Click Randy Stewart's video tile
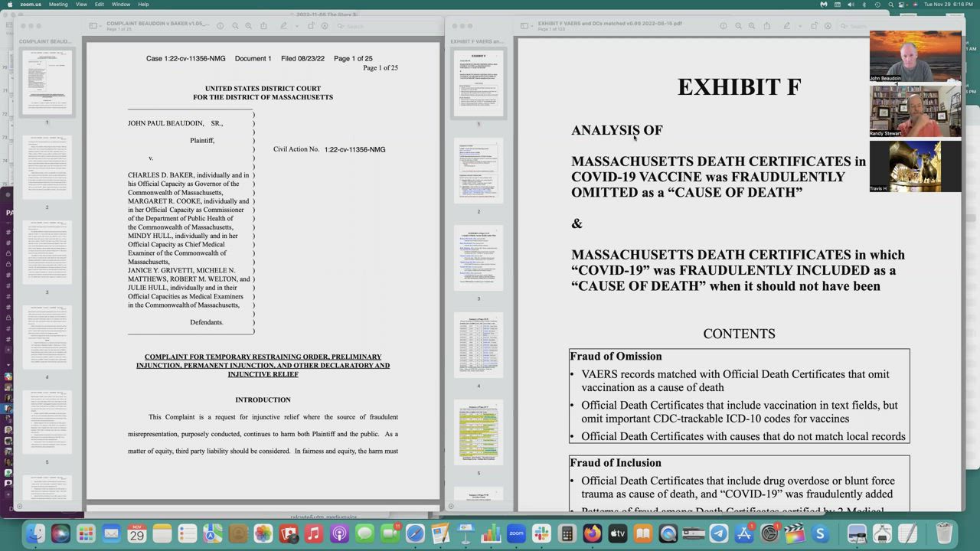Viewport: 980px width, 551px height. pos(915,111)
